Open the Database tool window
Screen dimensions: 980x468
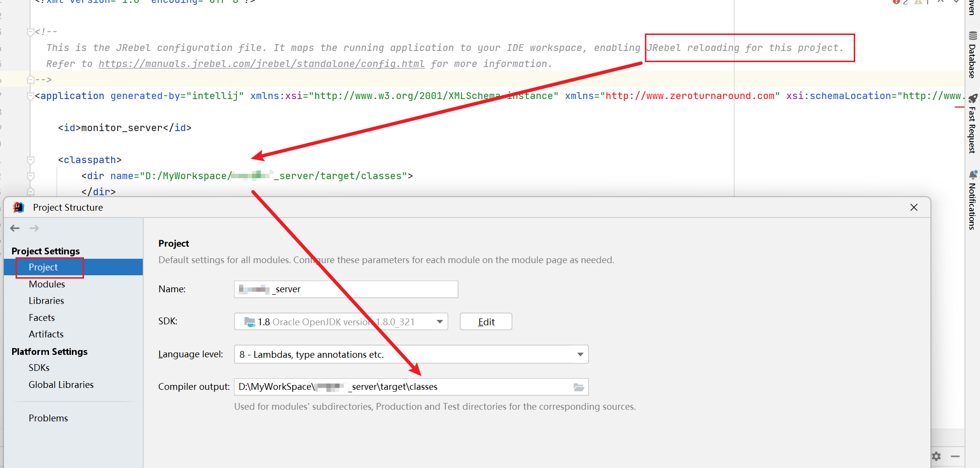pyautogui.click(x=972, y=55)
